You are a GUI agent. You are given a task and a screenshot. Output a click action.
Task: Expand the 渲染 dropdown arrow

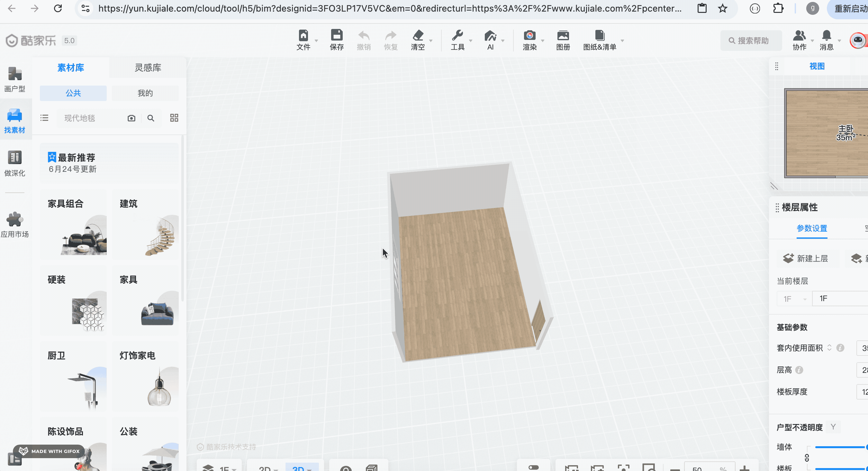click(x=543, y=41)
